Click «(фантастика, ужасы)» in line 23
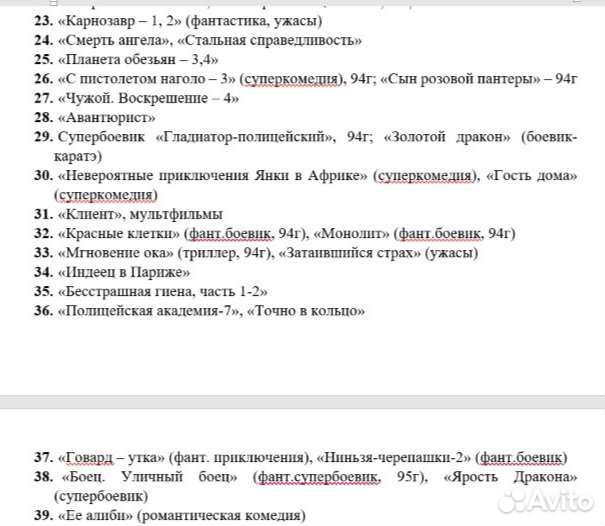This screenshot has width=605, height=526. tap(254, 20)
